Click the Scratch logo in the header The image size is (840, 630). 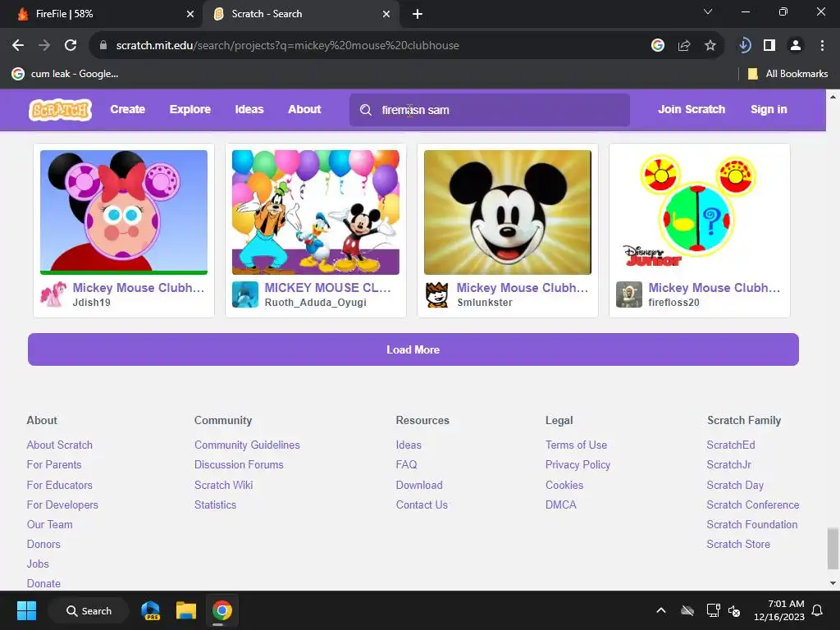tap(60, 110)
